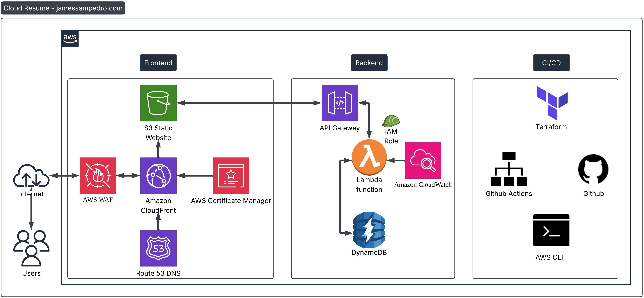644x298 pixels.
Task: Select the "AWS WAF" caption
Action: [x=98, y=200]
